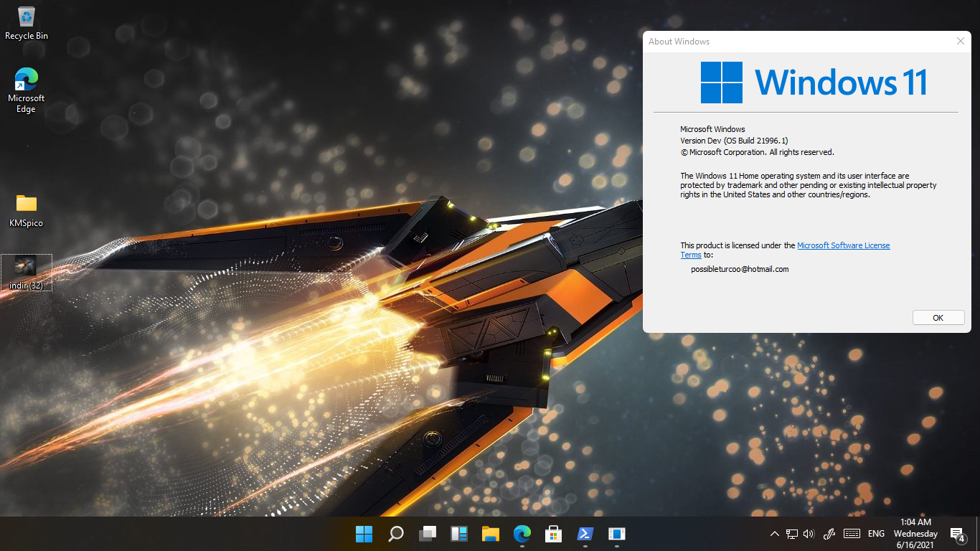Switch to the winver taskbar app
This screenshot has width=980, height=551.
pyautogui.click(x=617, y=534)
